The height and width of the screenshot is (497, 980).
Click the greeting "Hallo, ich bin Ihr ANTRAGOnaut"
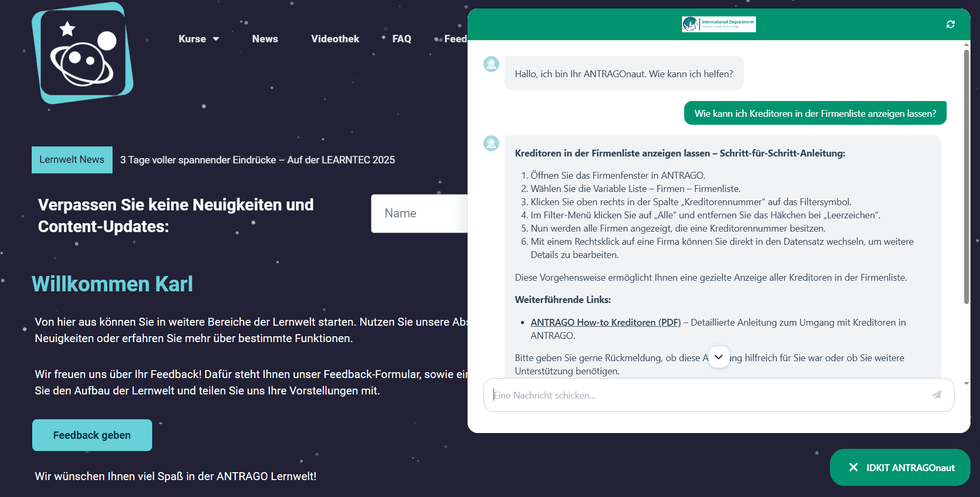click(x=624, y=74)
